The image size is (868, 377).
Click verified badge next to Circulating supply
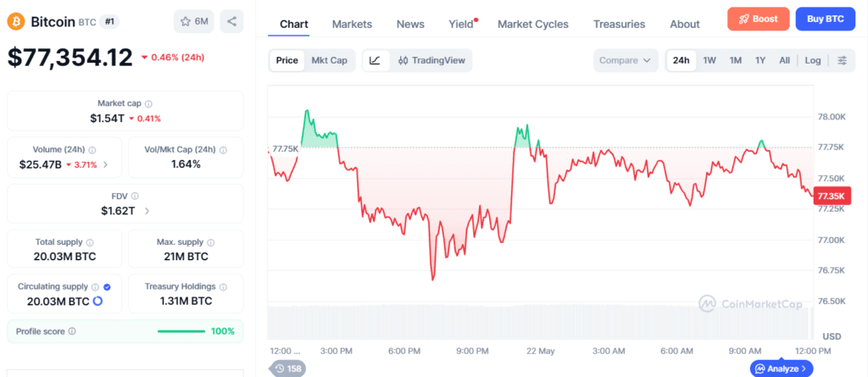click(107, 286)
